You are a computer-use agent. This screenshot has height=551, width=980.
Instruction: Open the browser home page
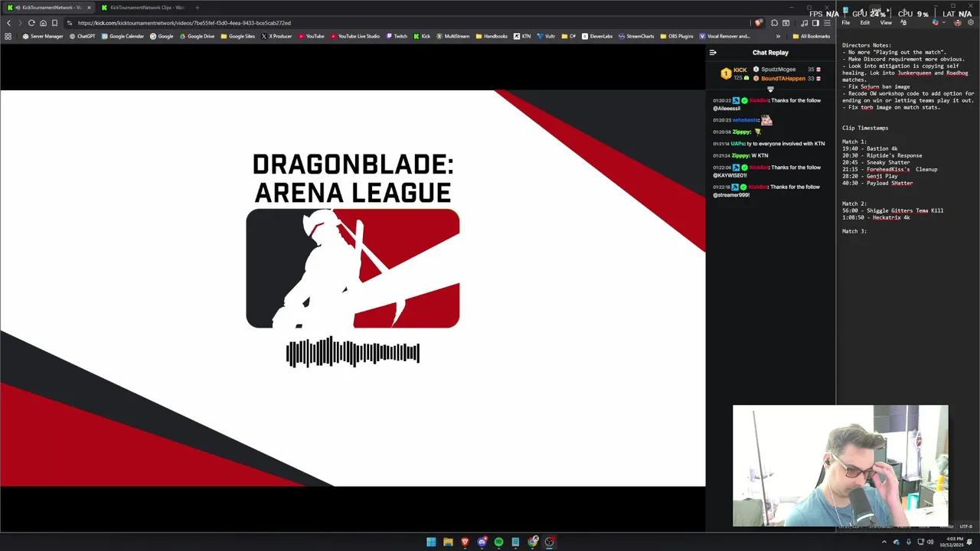tap(43, 23)
